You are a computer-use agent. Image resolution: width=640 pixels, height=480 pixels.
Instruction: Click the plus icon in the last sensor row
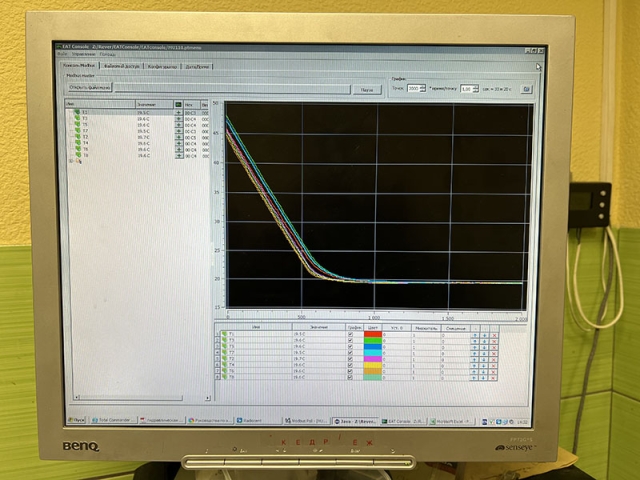point(179,156)
